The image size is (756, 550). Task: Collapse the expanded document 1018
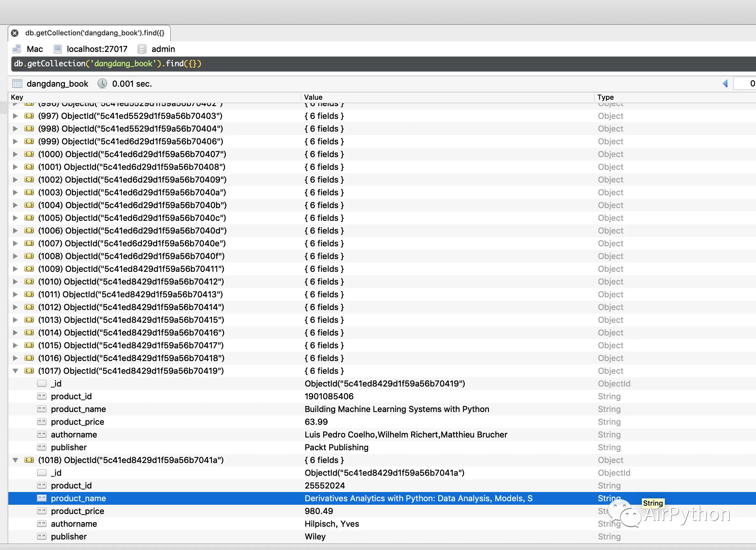15,460
